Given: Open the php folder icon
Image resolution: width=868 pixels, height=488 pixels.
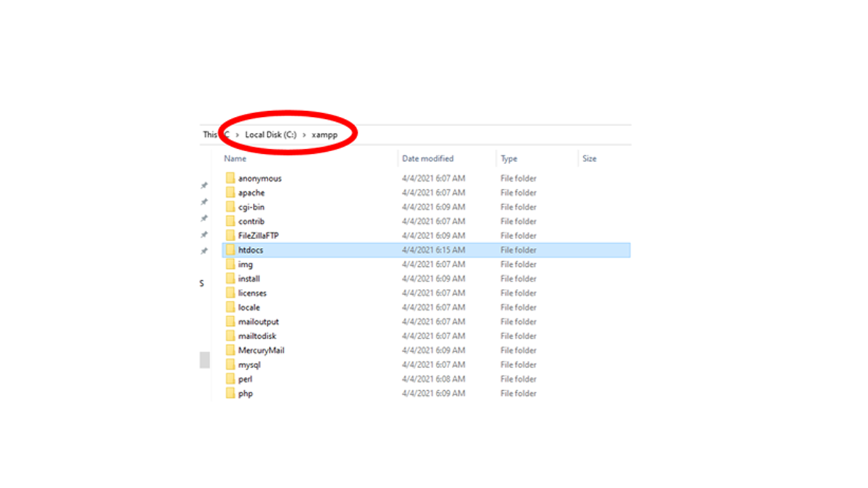Looking at the screenshot, I should (x=232, y=393).
